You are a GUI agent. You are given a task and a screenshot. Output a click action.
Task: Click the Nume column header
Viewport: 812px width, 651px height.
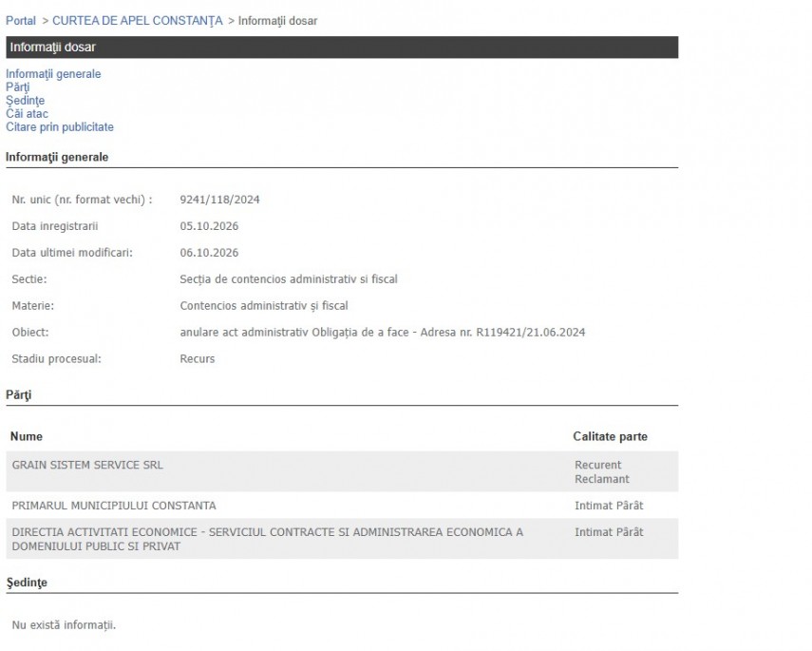click(27, 436)
